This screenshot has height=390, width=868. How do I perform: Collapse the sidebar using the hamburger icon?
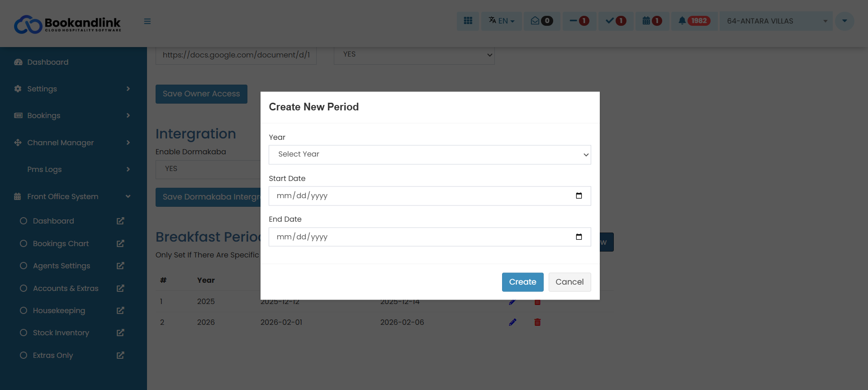click(147, 21)
